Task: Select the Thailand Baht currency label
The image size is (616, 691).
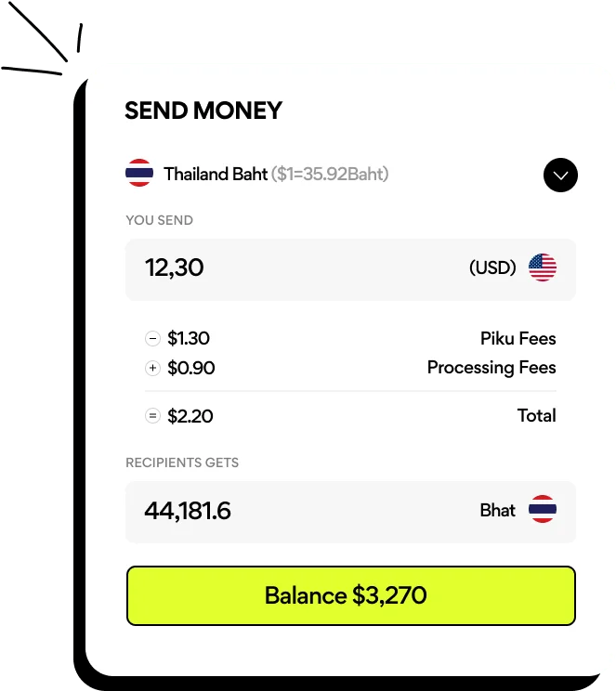Action: (216, 174)
